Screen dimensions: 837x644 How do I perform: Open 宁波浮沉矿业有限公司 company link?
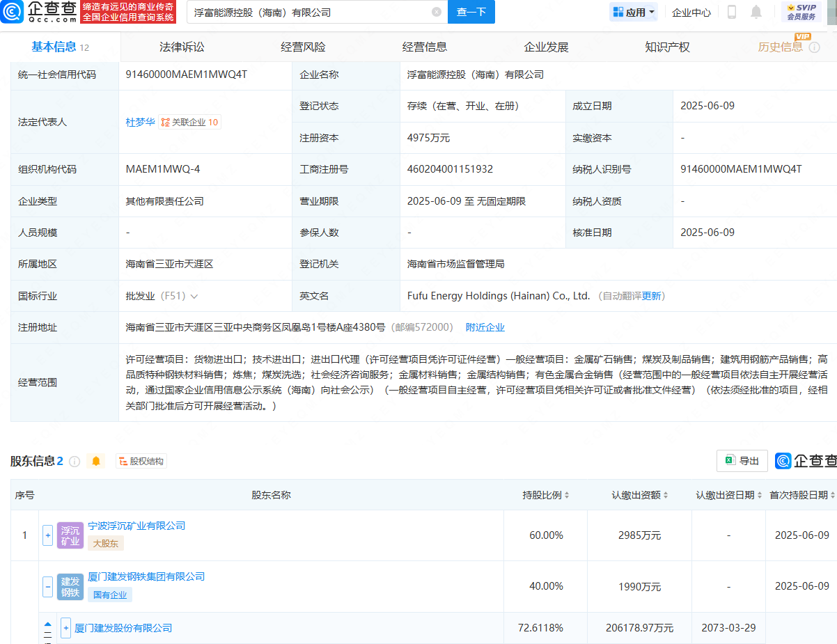point(136,526)
